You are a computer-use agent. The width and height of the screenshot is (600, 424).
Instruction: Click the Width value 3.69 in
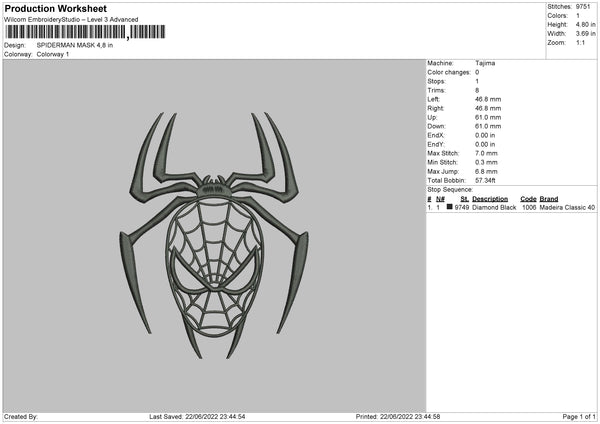pos(585,34)
